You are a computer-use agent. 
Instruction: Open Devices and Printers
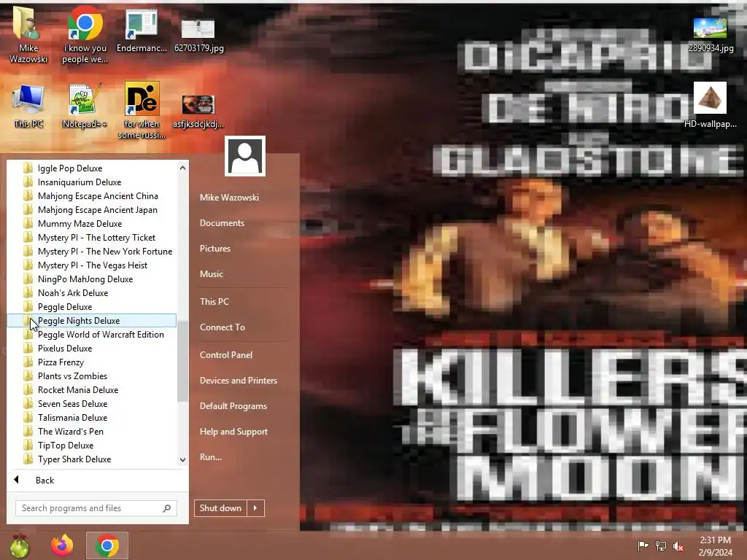point(239,381)
